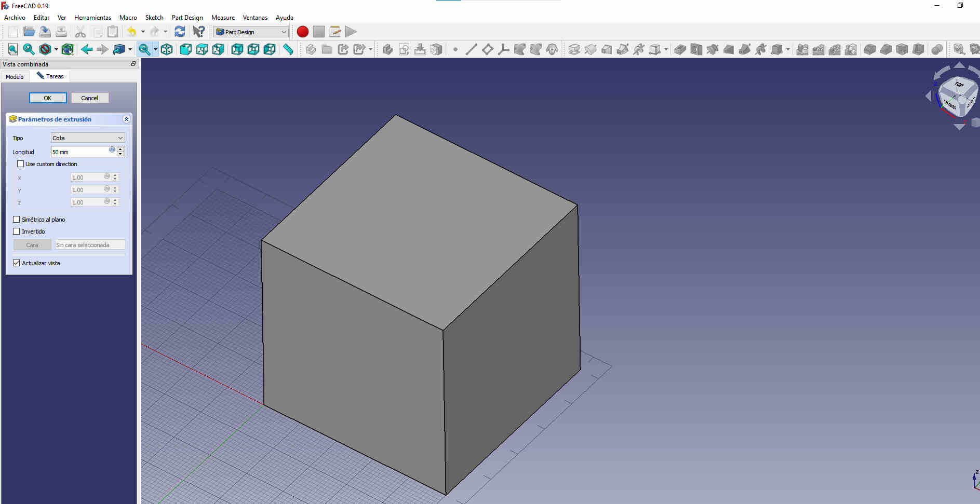Switch to Left view cube icon

click(270, 49)
